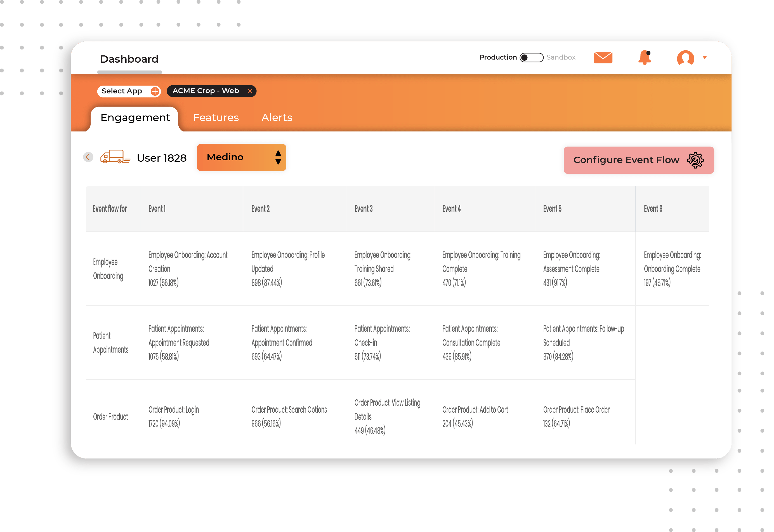Viewport: 774px width, 532px height.
Task: Click the Event 1 column header
Action: (191, 209)
